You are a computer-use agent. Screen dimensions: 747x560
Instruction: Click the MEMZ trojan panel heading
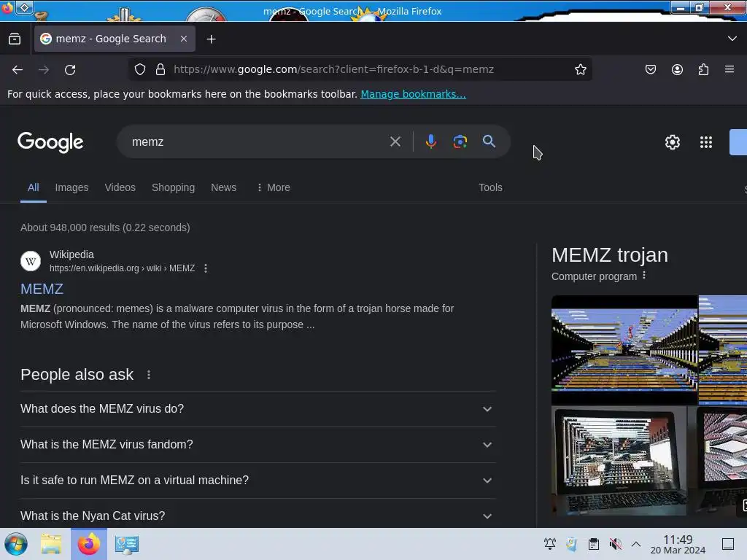point(610,255)
